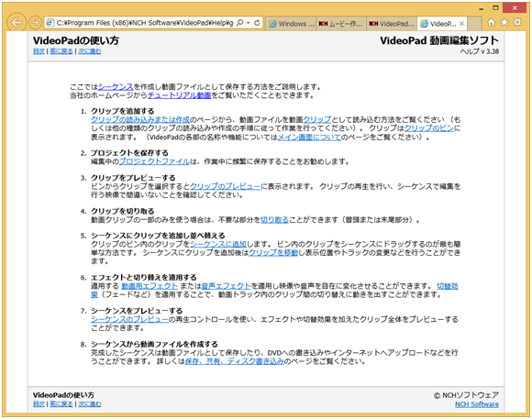Open the クリップのビン link
Viewport: 532px width, 419px height.
pos(429,128)
